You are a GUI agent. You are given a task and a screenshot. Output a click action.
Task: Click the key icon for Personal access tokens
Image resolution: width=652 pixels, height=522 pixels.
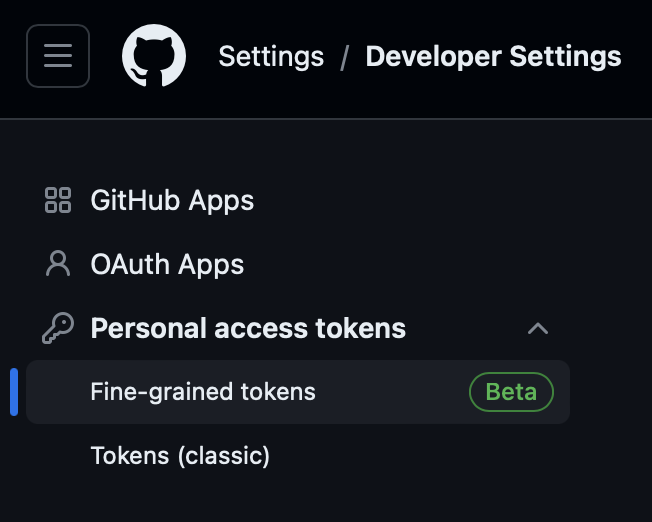[x=58, y=328]
